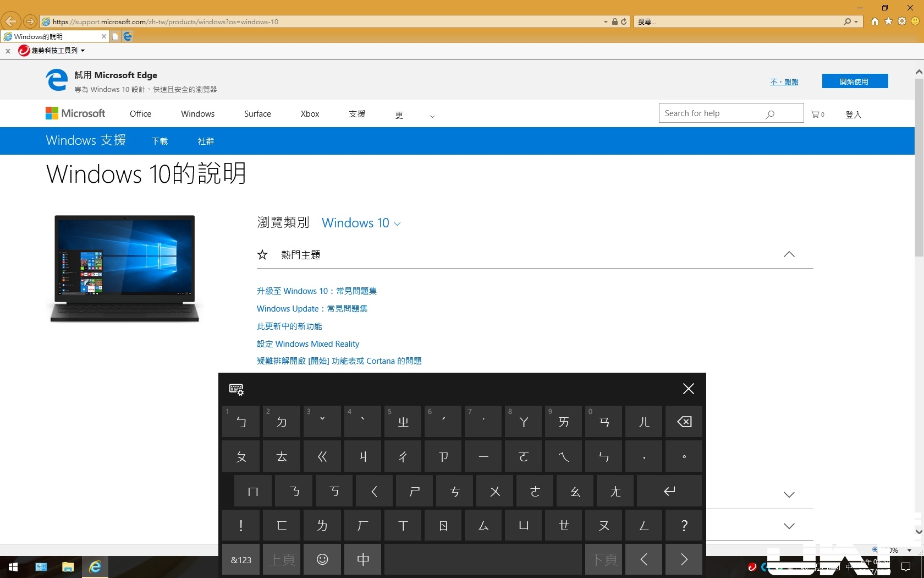924x578 pixels.
Task: Tap the emoji smiley key
Action: (x=322, y=559)
